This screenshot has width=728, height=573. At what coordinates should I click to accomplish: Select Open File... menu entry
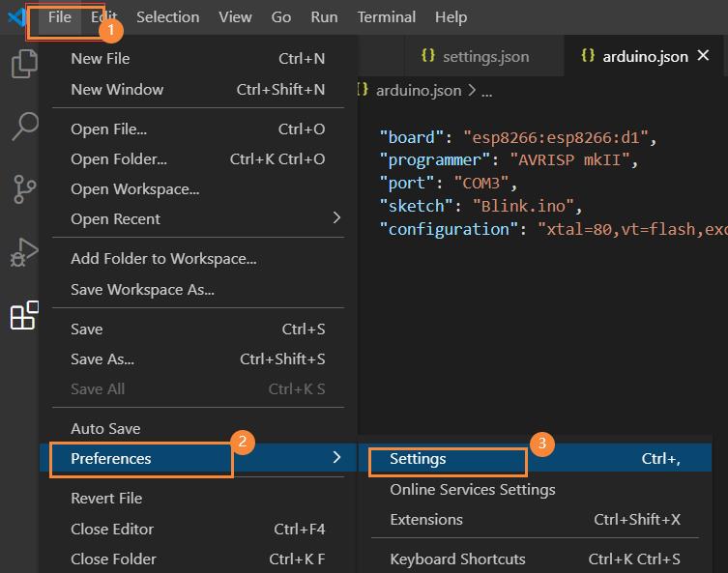tap(198, 129)
